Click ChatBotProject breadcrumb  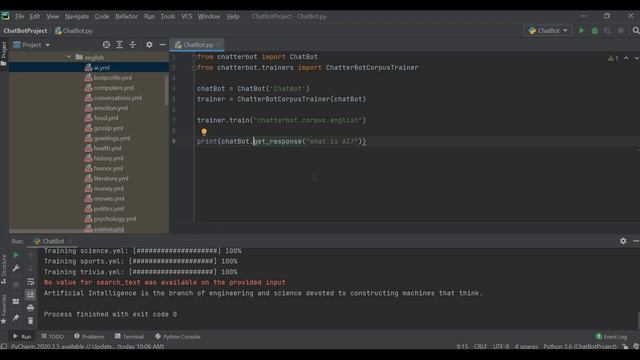25,31
